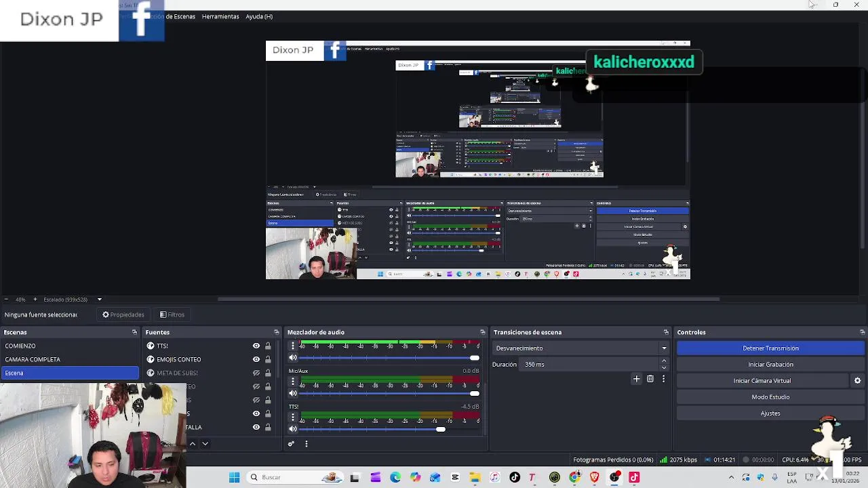The height and width of the screenshot is (488, 868).
Task: Open source Propiedades
Action: (123, 314)
